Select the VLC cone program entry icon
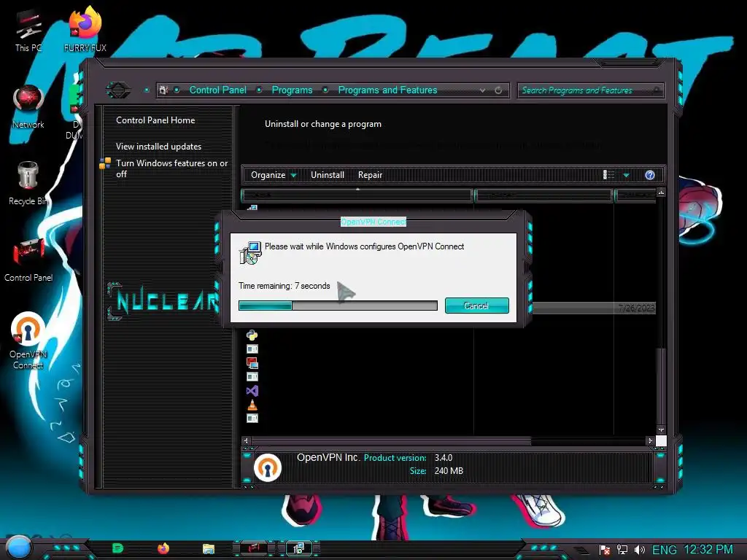The height and width of the screenshot is (560, 747). [252, 405]
